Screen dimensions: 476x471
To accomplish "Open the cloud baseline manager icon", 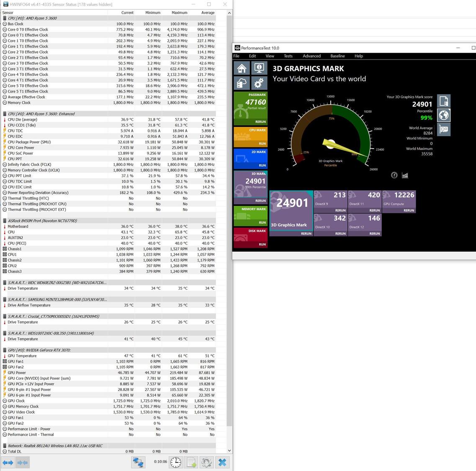I will coord(242,83).
